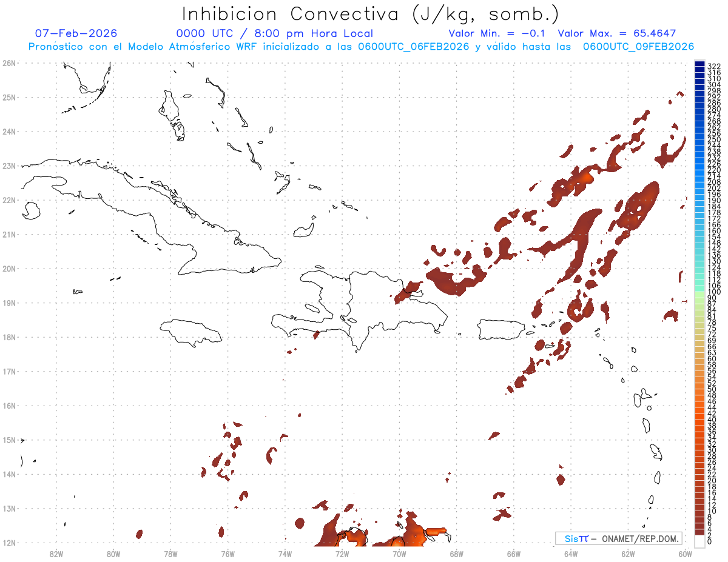
Task: Click the 21N latitude label
Action: (9, 234)
